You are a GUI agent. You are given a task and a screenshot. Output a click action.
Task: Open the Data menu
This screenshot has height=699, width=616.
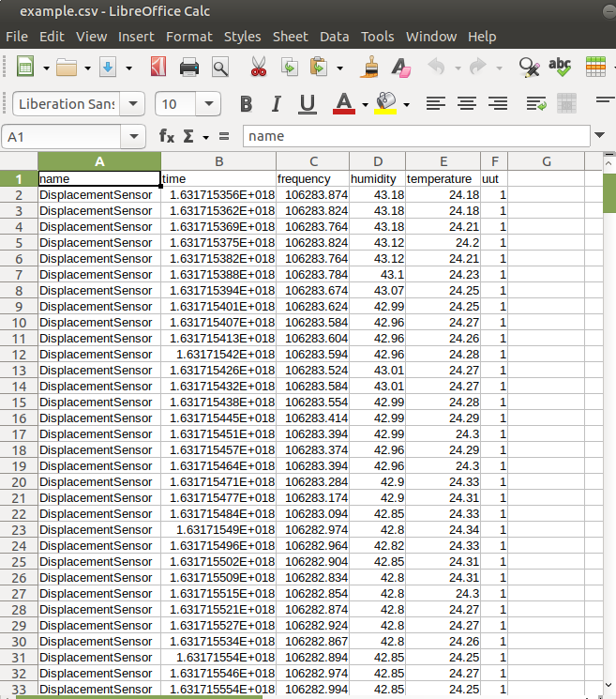point(334,37)
